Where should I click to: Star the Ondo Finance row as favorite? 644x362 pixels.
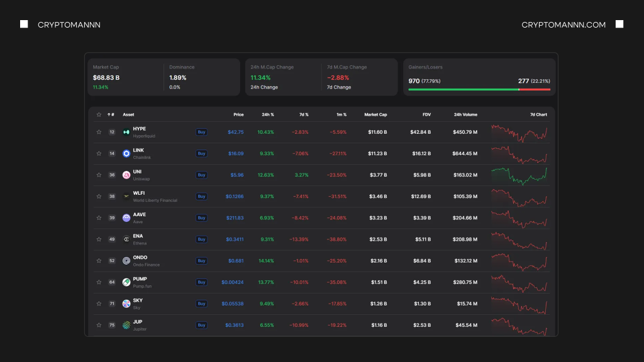pyautogui.click(x=99, y=261)
